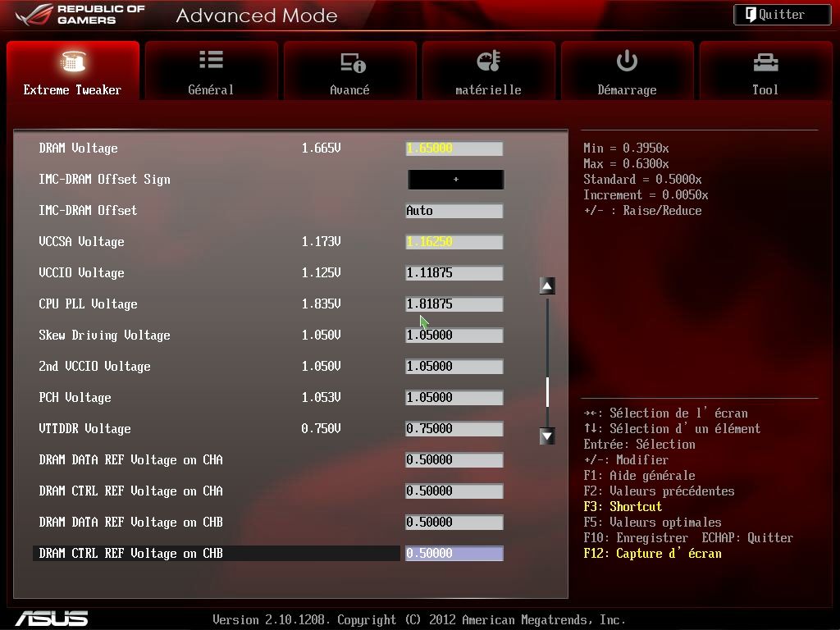The width and height of the screenshot is (840, 630).
Task: Click the scrollbar up arrow
Action: (x=547, y=285)
